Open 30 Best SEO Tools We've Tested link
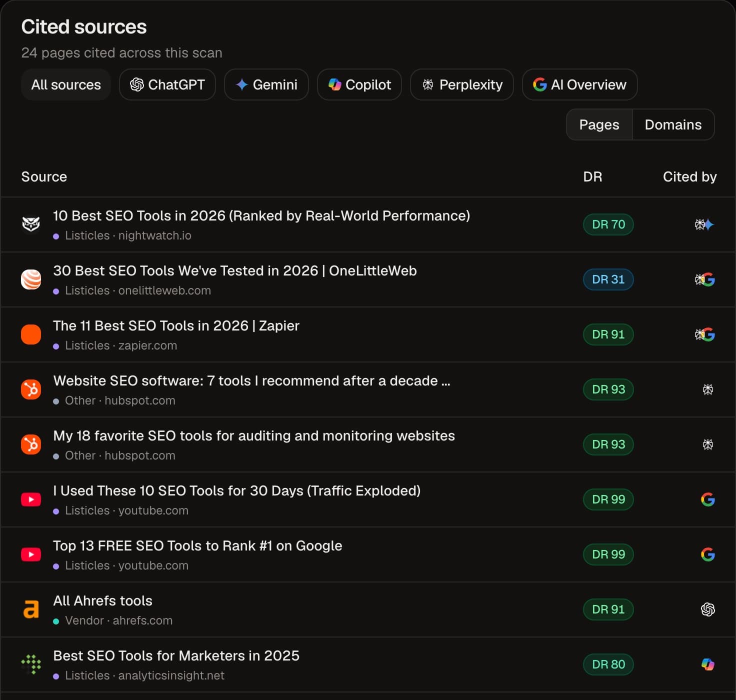The width and height of the screenshot is (736, 700). coord(235,270)
